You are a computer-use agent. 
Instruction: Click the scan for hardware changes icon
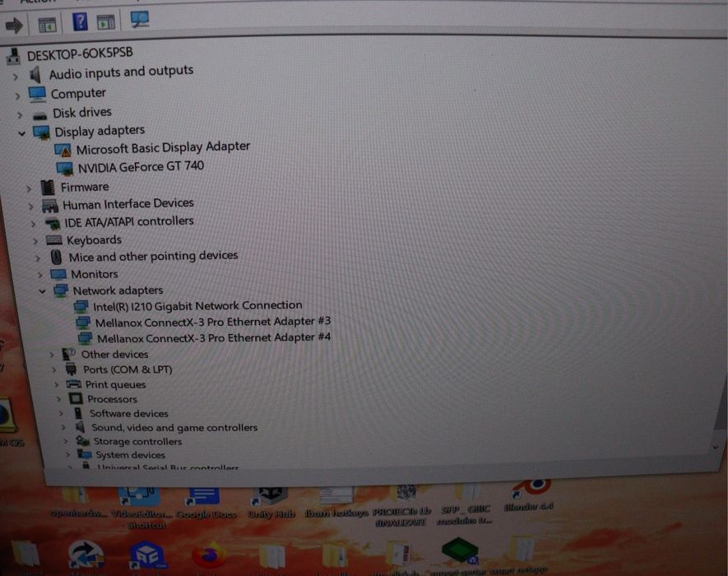click(x=139, y=20)
